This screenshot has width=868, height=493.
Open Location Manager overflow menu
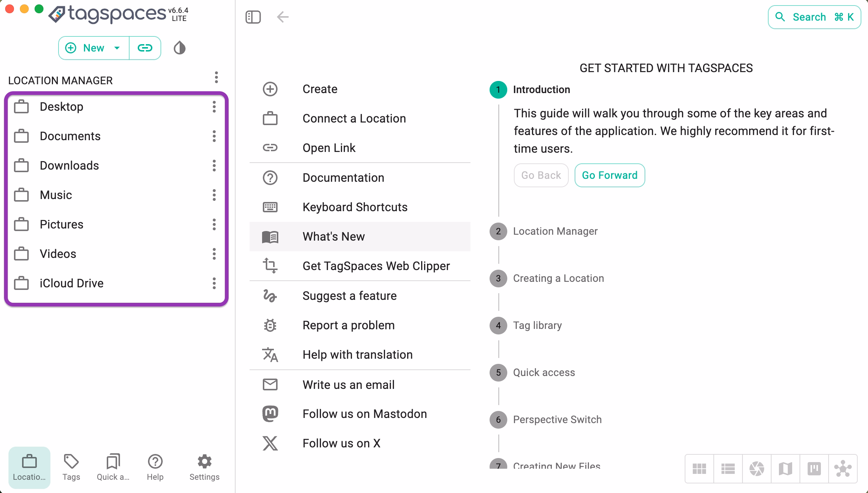point(216,78)
